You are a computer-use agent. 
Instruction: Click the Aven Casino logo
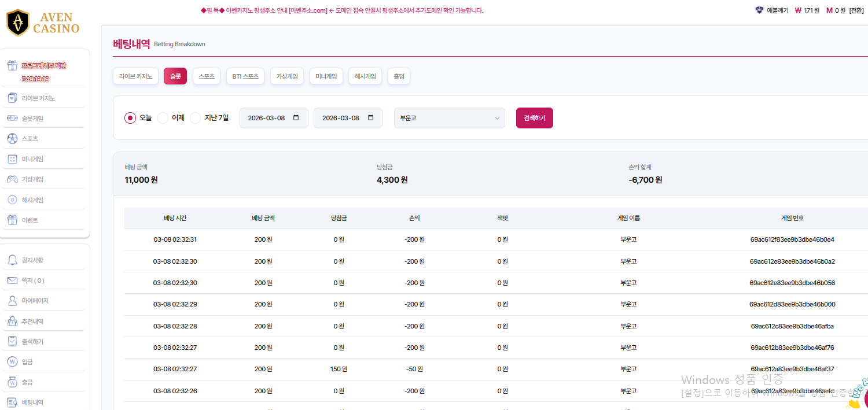click(x=43, y=23)
